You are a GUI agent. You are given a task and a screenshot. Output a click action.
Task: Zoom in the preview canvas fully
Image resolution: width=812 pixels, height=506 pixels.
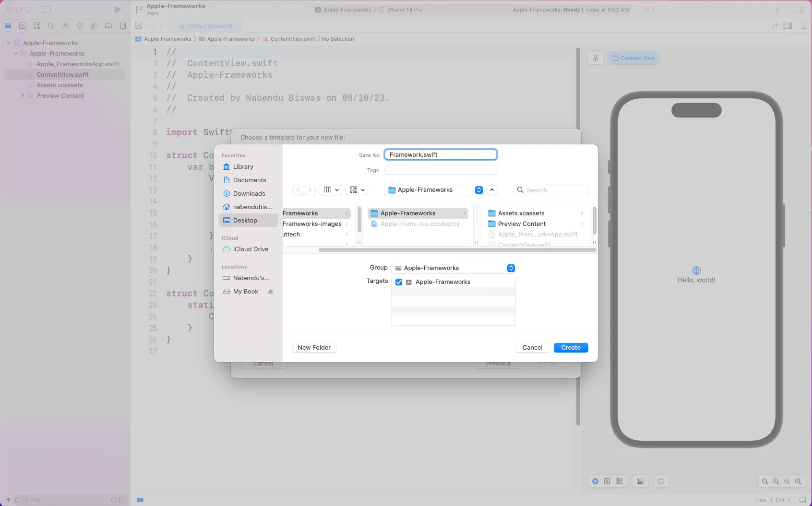[x=798, y=482]
